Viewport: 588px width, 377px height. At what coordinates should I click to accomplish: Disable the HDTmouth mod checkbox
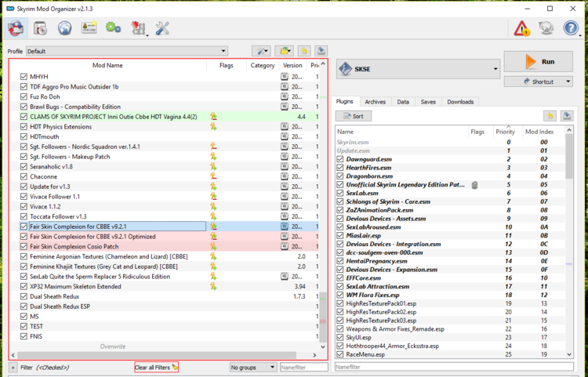click(x=24, y=137)
